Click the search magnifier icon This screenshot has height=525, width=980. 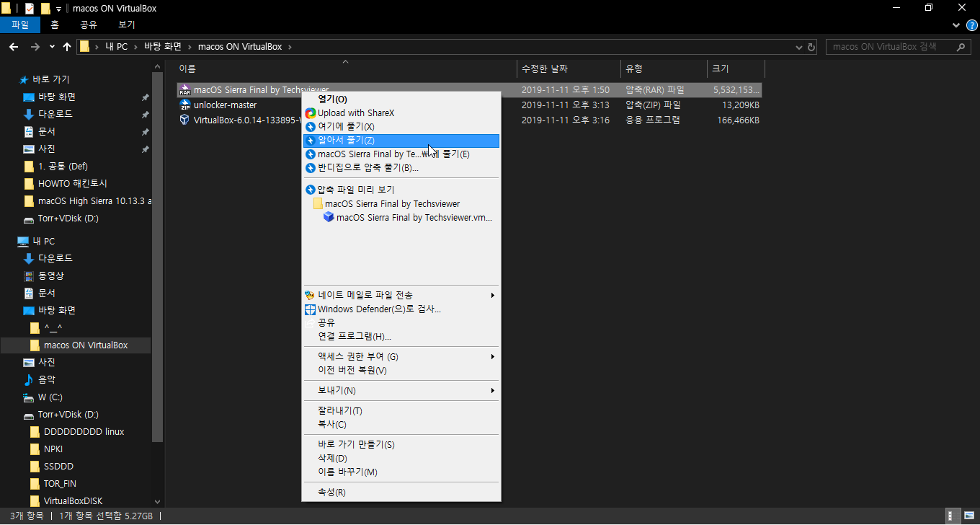tap(962, 47)
